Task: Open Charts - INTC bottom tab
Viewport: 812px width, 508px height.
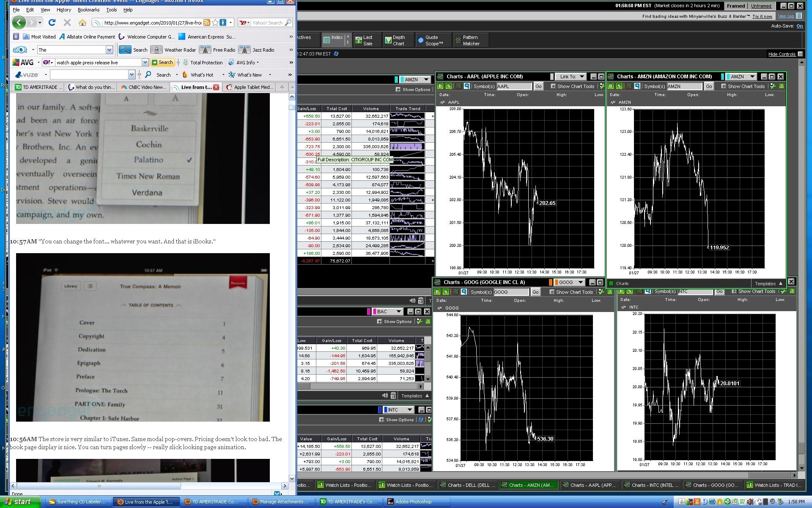Action: (651, 485)
